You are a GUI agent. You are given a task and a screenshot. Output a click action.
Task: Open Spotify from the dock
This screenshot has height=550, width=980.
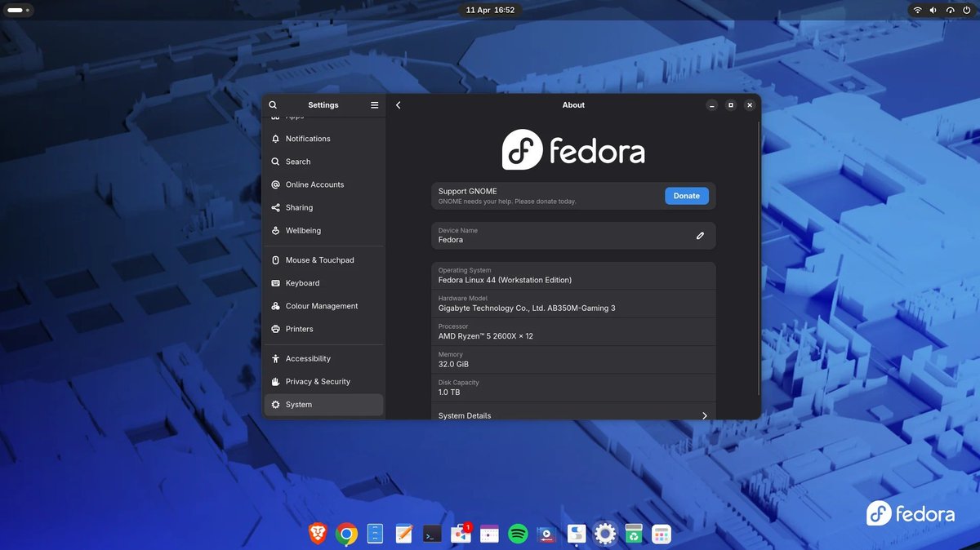pos(518,534)
